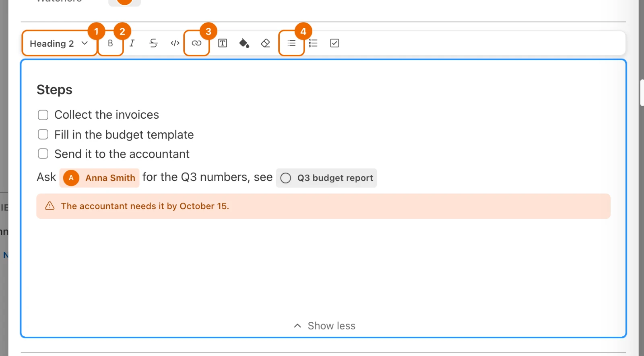Check off Send it to the accountant
The height and width of the screenshot is (356, 644).
[x=43, y=154]
